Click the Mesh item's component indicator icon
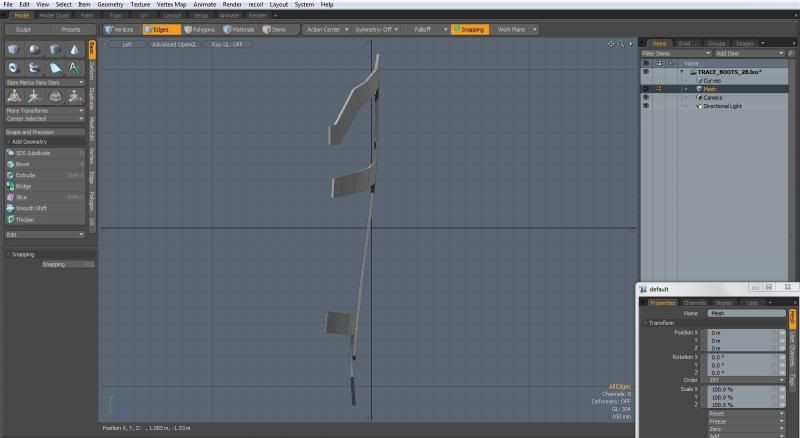The image size is (800, 438). tap(659, 89)
